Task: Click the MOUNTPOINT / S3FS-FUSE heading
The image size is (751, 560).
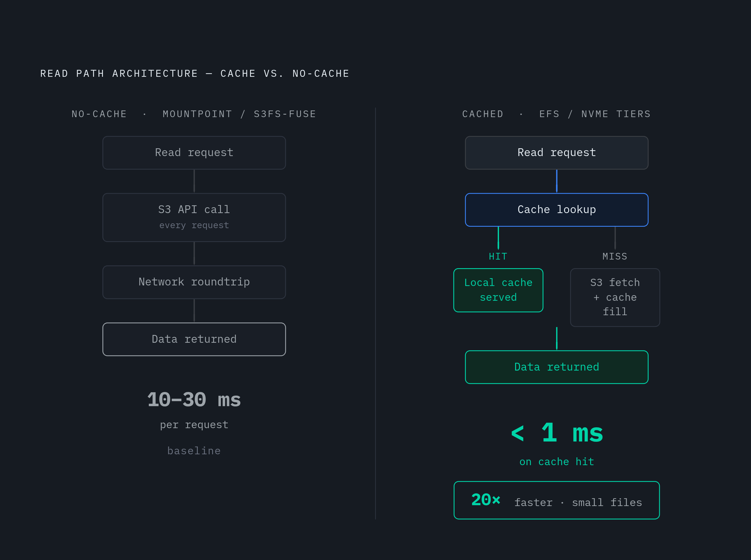Action: [239, 114]
